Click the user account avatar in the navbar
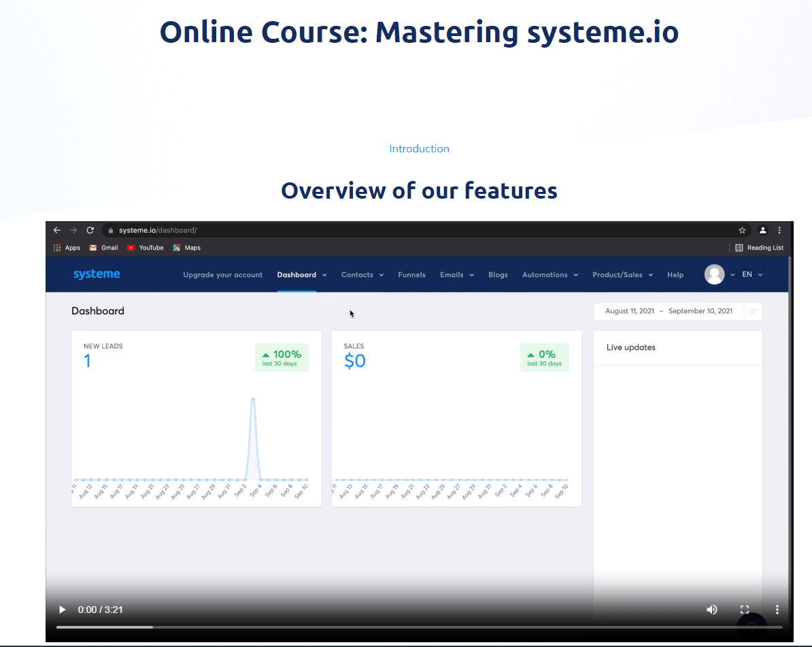 click(x=716, y=274)
